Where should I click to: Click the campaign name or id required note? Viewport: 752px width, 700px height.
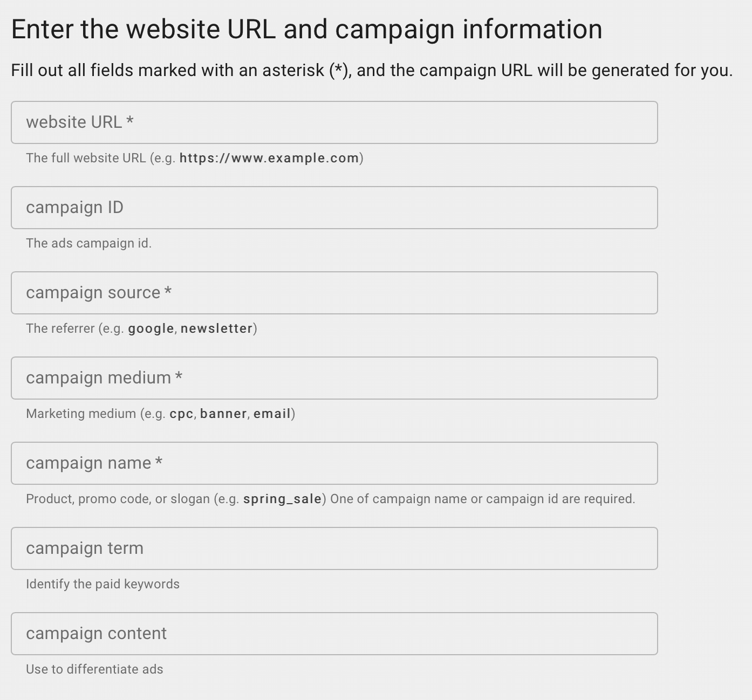point(482,499)
